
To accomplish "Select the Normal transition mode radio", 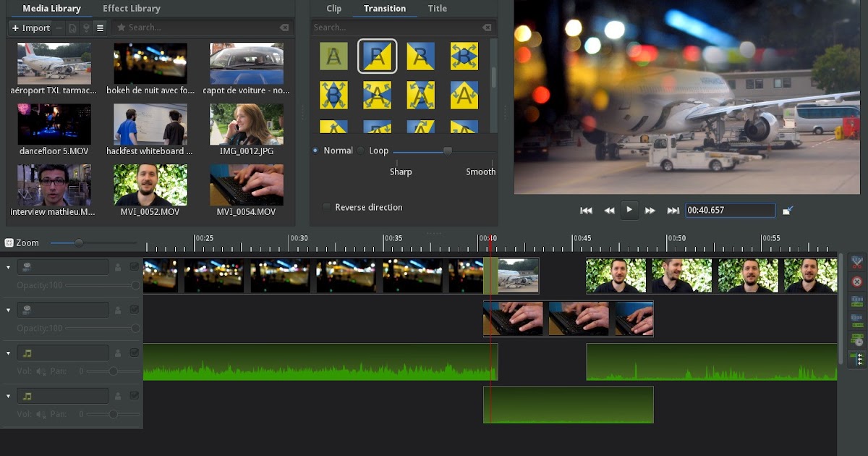I will point(315,151).
